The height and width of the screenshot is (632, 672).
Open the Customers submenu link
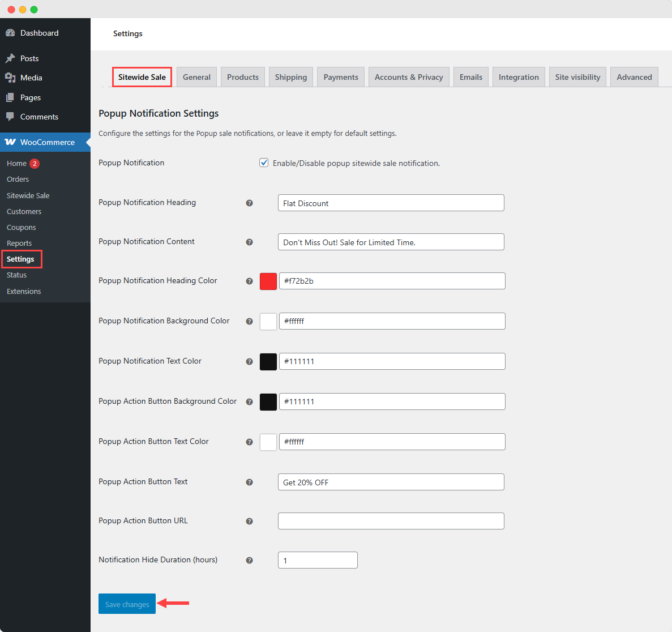[24, 211]
